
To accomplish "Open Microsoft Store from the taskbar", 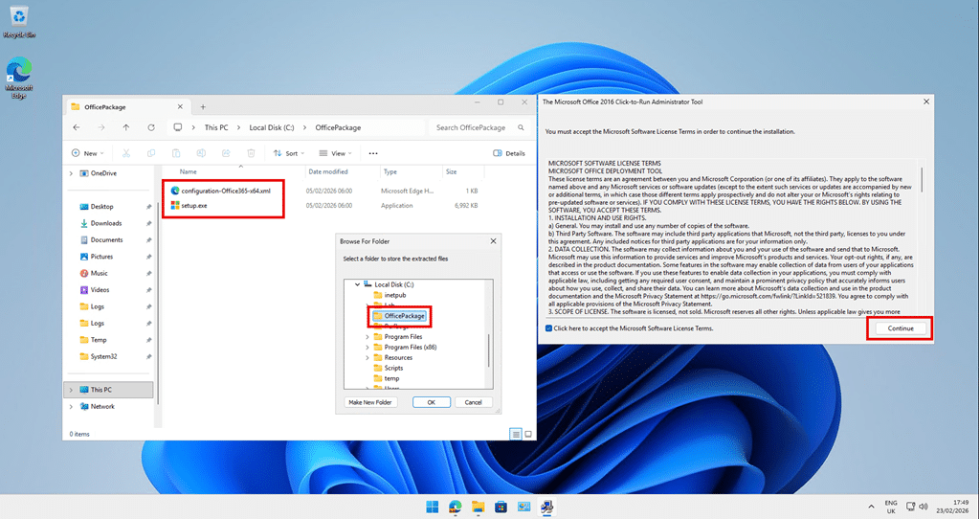I will tap(501, 506).
